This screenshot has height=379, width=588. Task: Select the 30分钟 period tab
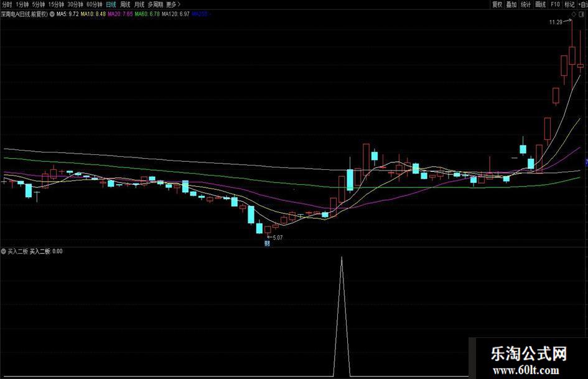pyautogui.click(x=75, y=4)
